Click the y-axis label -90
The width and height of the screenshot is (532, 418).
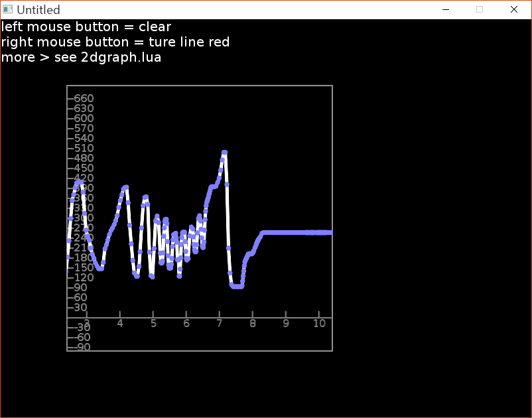81,347
